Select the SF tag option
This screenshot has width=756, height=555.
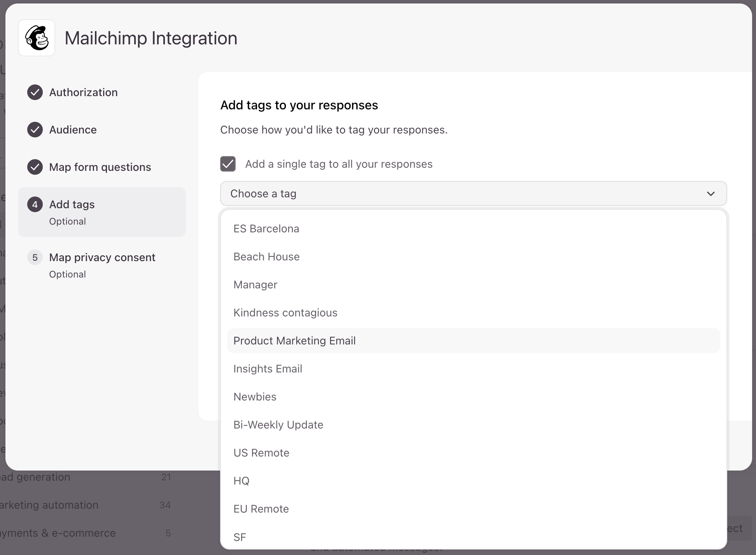tap(473, 537)
